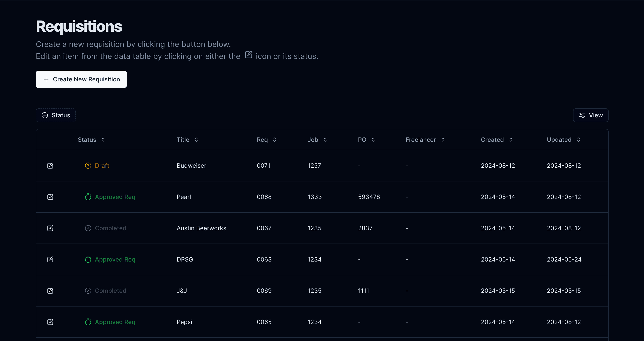
Task: Click edit icon for J&J row
Action: click(x=50, y=290)
